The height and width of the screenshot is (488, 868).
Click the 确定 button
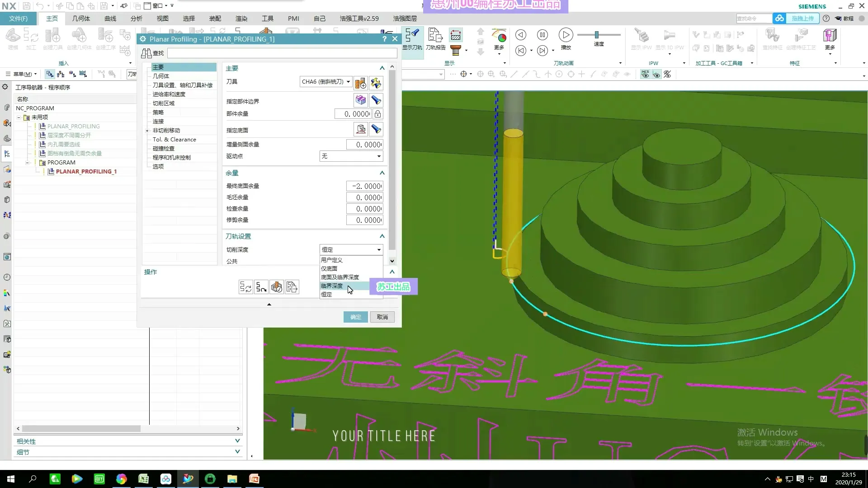click(355, 317)
